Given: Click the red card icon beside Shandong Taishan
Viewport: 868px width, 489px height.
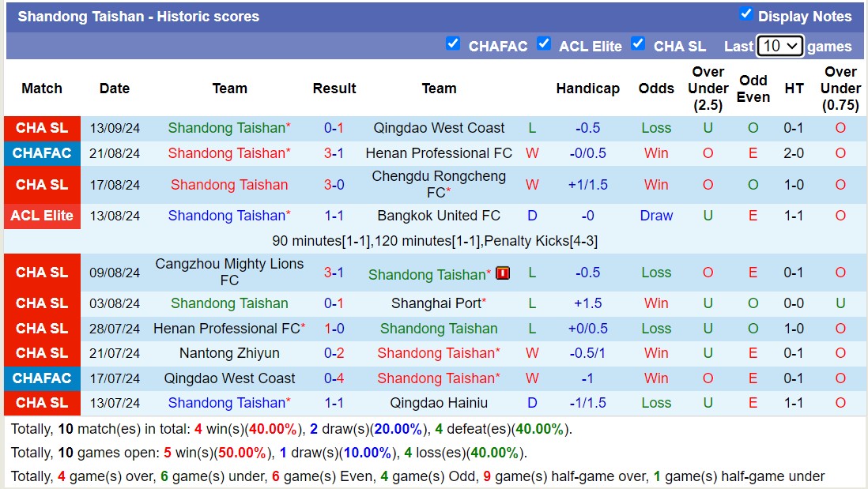Looking at the screenshot, I should click(x=503, y=273).
